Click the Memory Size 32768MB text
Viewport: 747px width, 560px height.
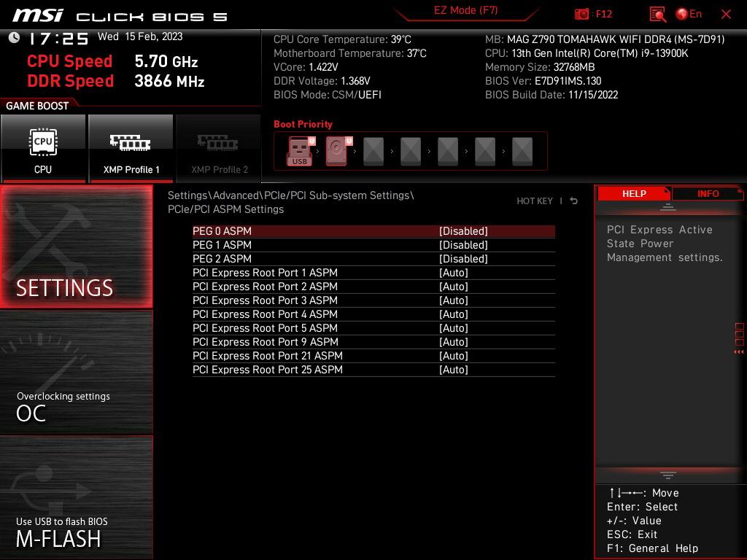coord(540,67)
